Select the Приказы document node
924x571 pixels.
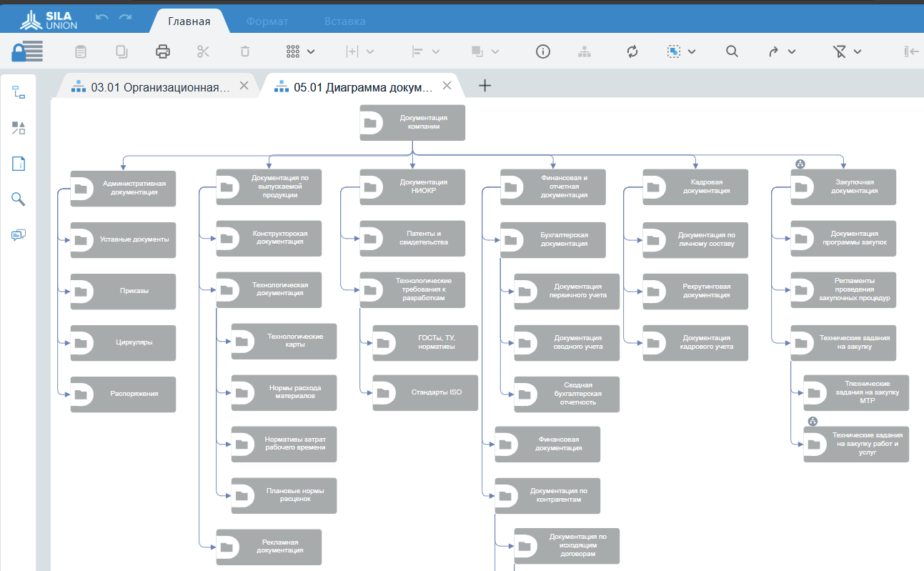point(123,292)
